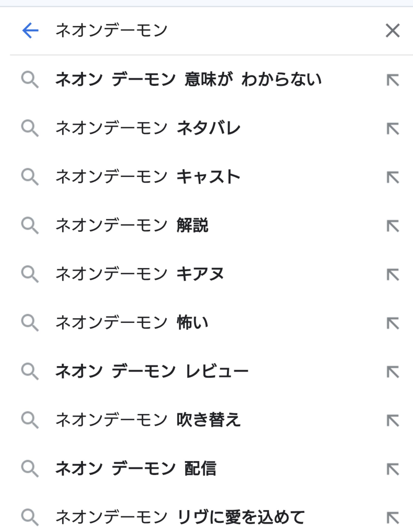Clear the search text with the X icon
413x532 pixels.
pos(392,30)
